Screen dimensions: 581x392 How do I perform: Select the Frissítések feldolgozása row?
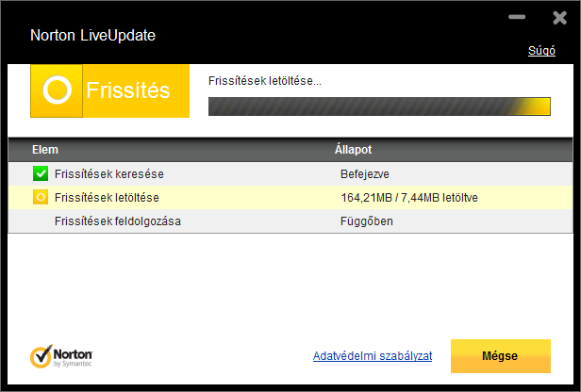[290, 221]
